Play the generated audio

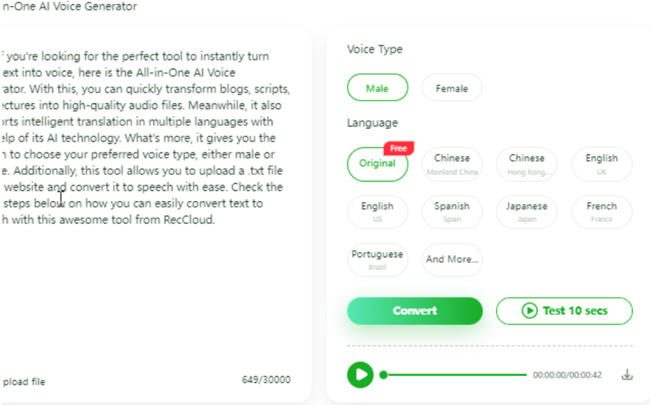pyautogui.click(x=360, y=375)
